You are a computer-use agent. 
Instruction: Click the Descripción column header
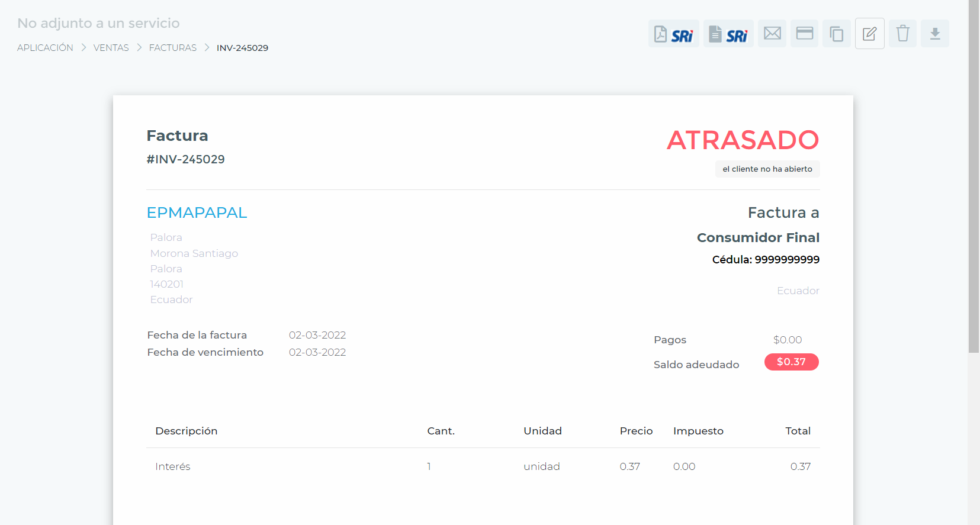coord(186,431)
